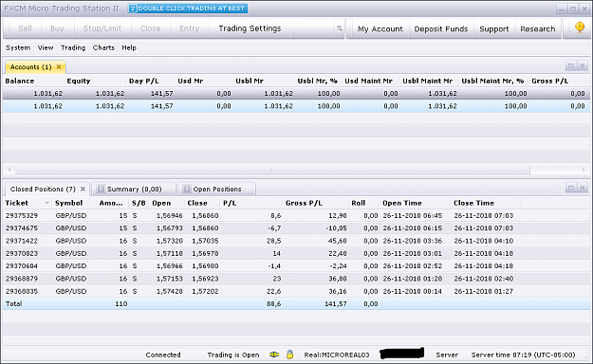Click Deposit Funds

pos(441,29)
